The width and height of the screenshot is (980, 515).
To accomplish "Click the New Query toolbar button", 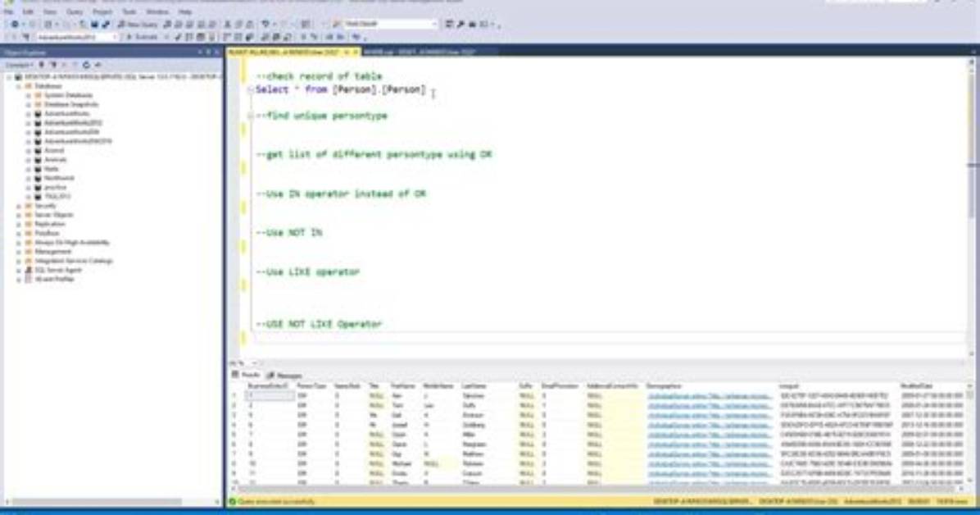I will tap(138, 25).
